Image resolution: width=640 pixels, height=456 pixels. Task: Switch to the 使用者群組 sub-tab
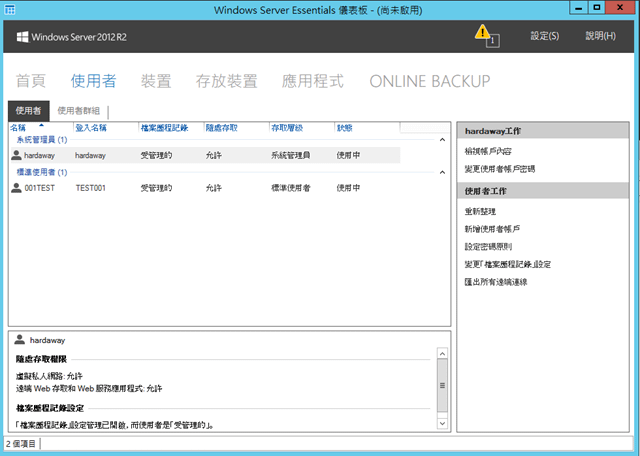coord(79,111)
